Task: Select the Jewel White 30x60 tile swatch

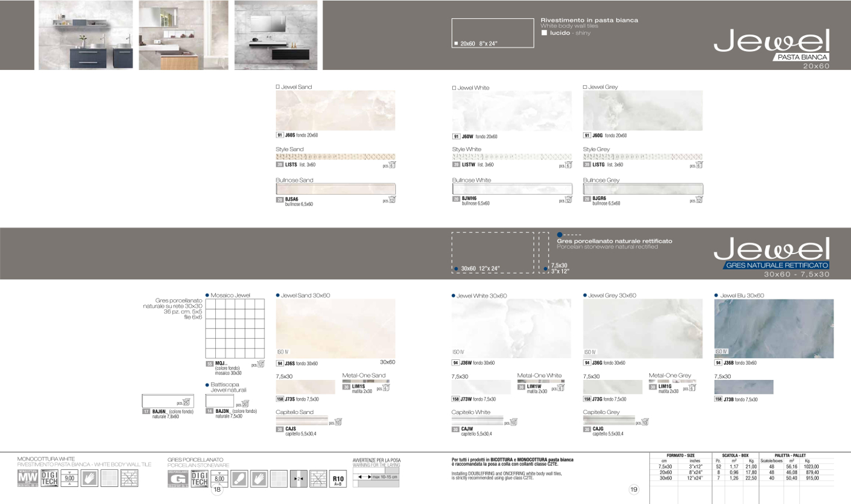Action: pos(512,328)
